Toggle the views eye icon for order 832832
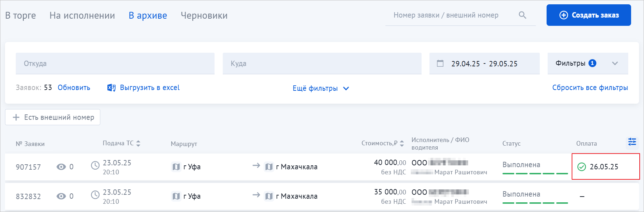The image size is (644, 212). click(61, 196)
